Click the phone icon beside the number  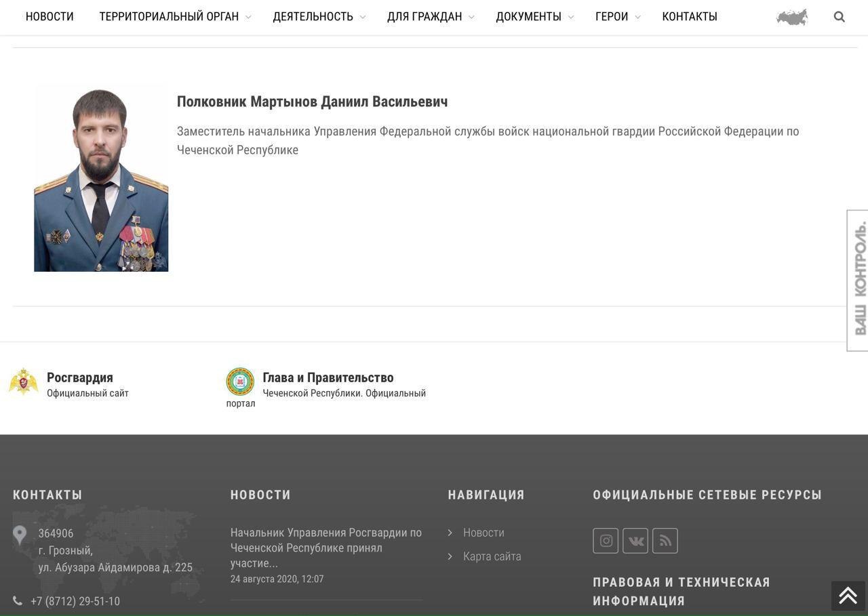coord(18,601)
